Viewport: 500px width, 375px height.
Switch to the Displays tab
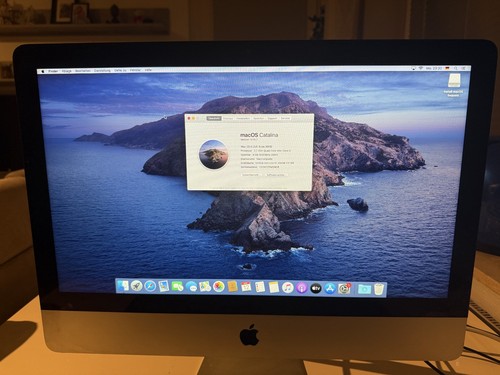[x=228, y=118]
